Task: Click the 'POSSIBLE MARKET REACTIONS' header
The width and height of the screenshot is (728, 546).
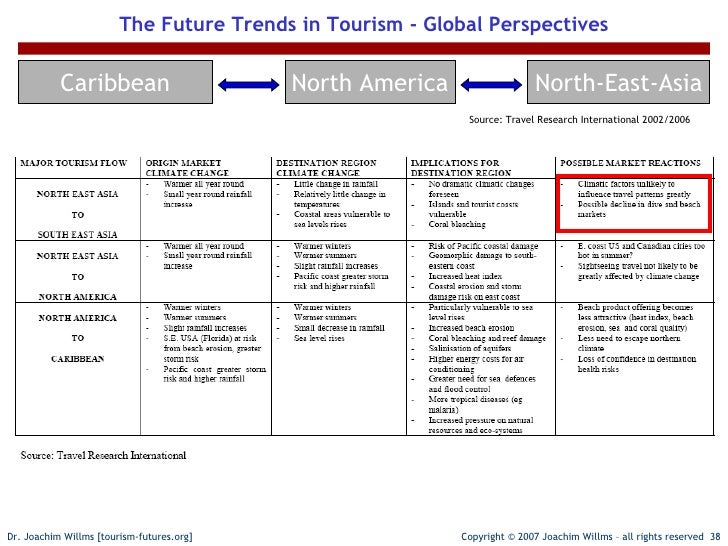Action: pos(630,163)
